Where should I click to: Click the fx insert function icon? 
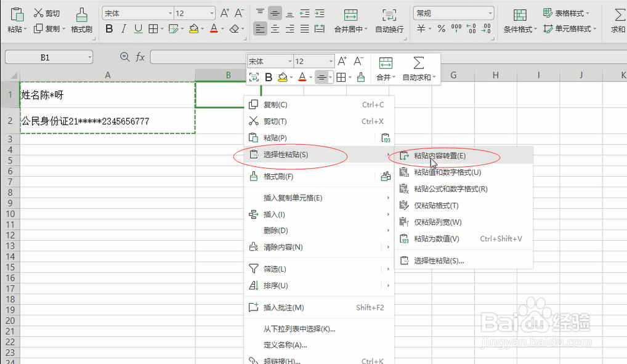tap(140, 57)
